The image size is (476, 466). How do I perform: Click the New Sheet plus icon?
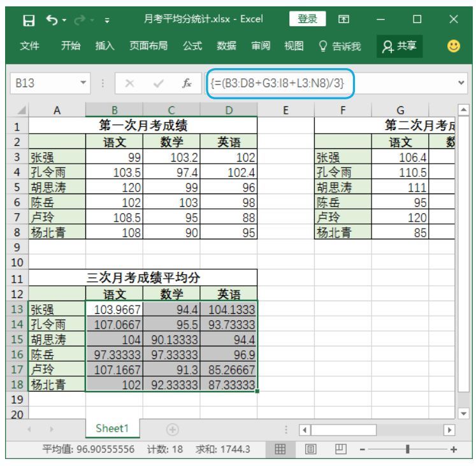point(173,429)
